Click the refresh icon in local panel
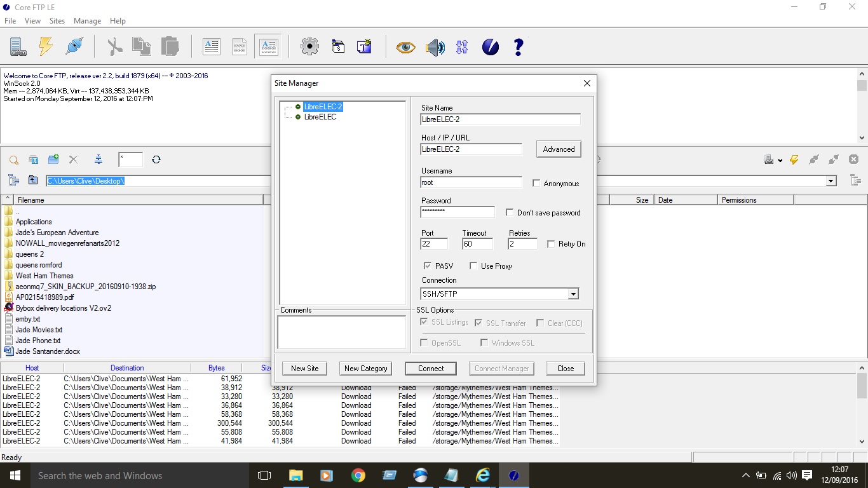 pyautogui.click(x=156, y=159)
